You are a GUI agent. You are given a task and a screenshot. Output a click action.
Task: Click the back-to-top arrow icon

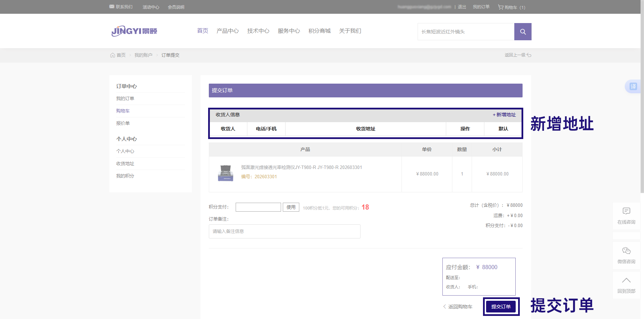626,280
